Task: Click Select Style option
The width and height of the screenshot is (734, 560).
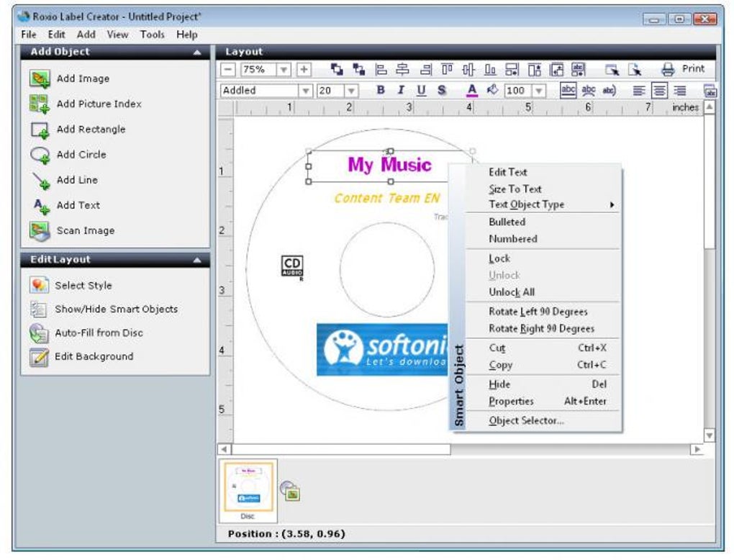Action: [x=83, y=285]
